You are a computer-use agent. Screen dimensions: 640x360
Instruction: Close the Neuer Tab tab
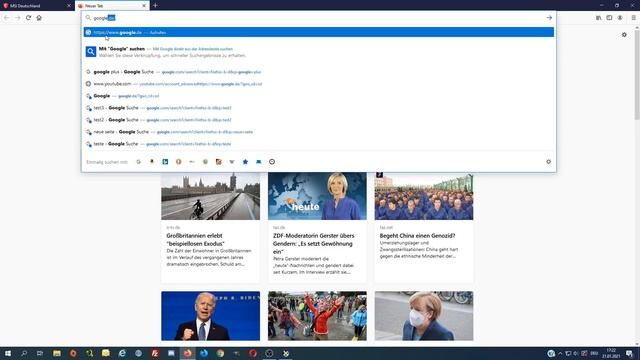coord(144,6)
